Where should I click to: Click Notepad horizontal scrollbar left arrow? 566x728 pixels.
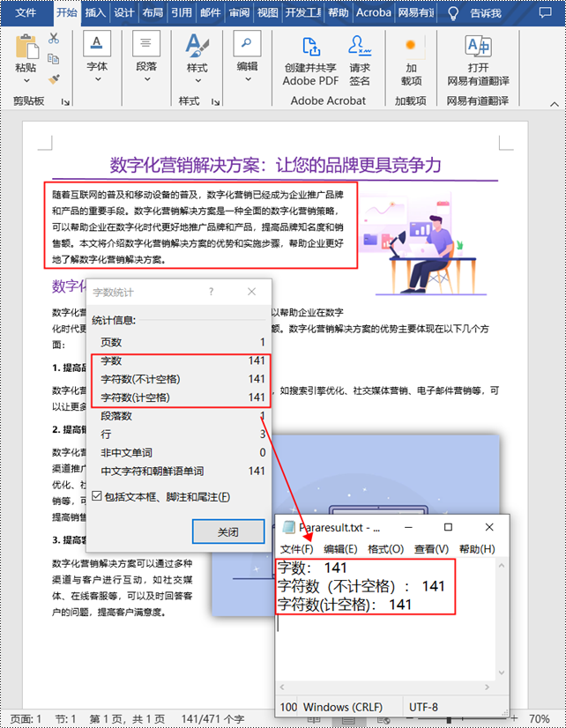(282, 687)
